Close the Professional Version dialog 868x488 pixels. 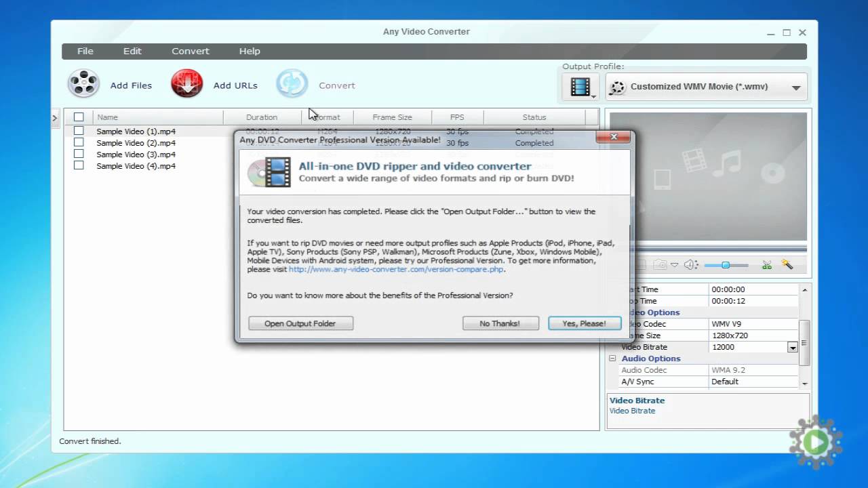[x=614, y=137]
